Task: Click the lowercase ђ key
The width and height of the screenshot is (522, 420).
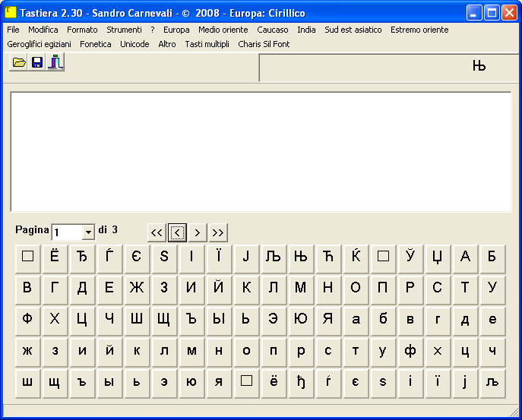Action: pos(301,384)
